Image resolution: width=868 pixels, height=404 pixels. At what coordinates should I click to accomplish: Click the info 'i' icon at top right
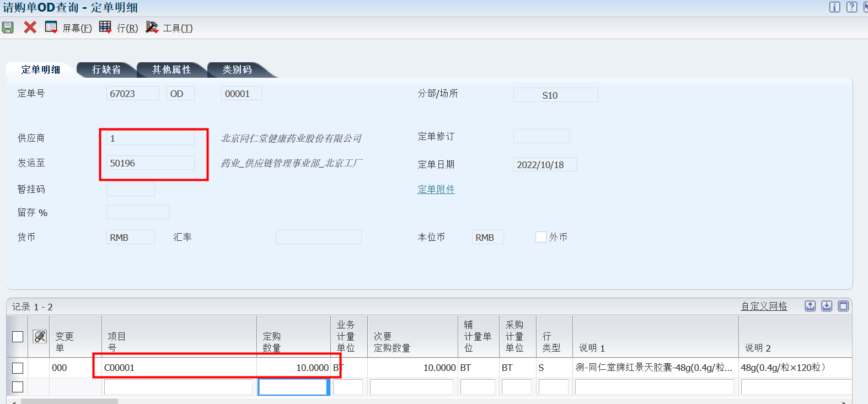[x=834, y=7]
